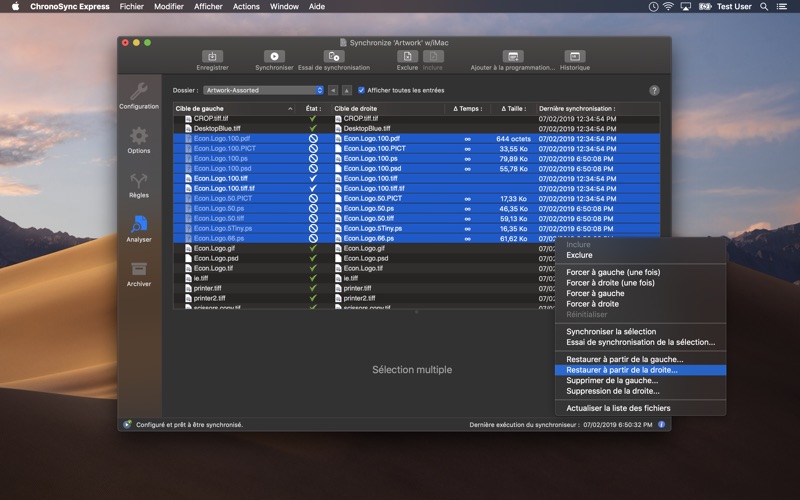Open the Règles sidebar panel
The width and height of the screenshot is (800, 500).
pos(139,185)
